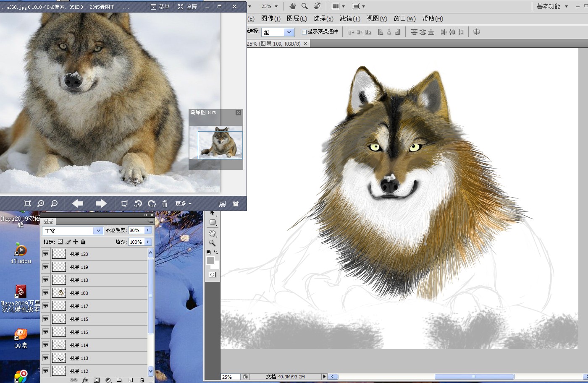Open the blend mode 正常 dropdown
Image resolution: width=588 pixels, height=383 pixels.
tap(98, 231)
